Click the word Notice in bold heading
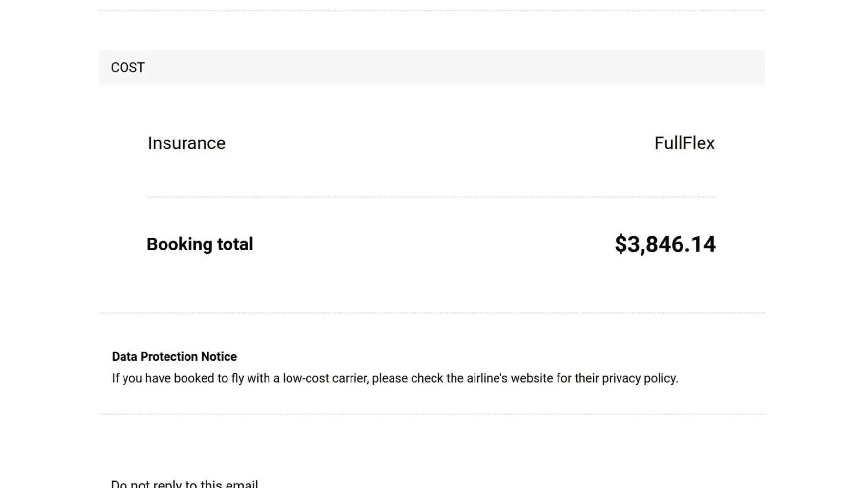Screen dimensions: 868x488 219,357
